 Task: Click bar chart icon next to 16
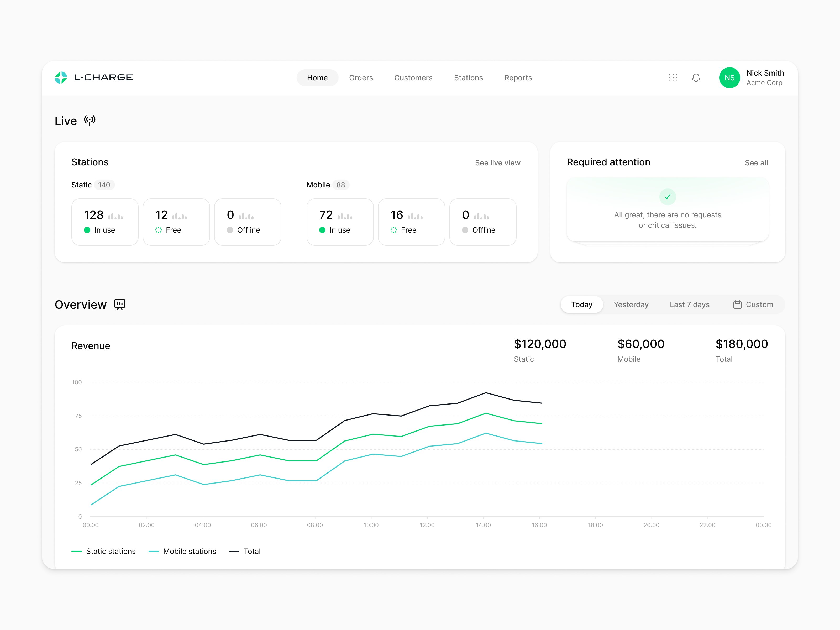415,216
